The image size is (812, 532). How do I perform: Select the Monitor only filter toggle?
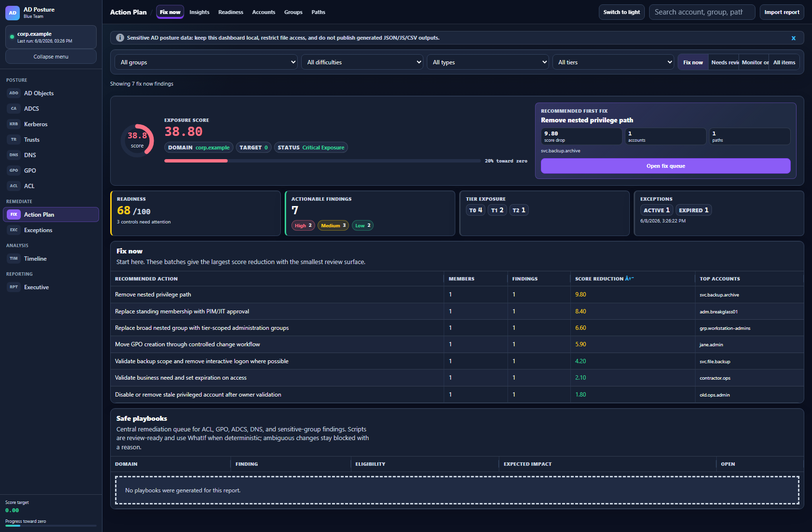point(754,62)
